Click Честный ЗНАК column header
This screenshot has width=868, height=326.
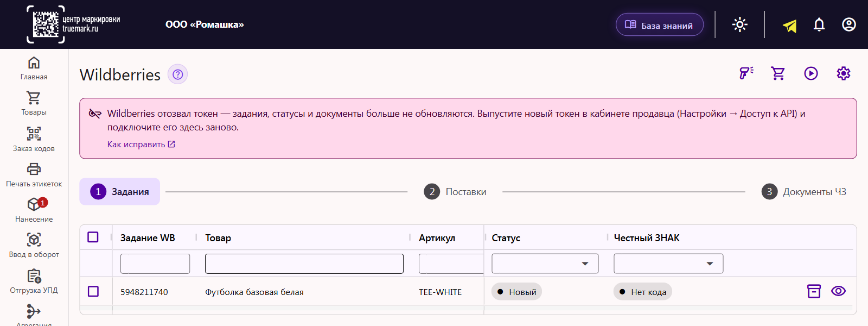pyautogui.click(x=647, y=238)
